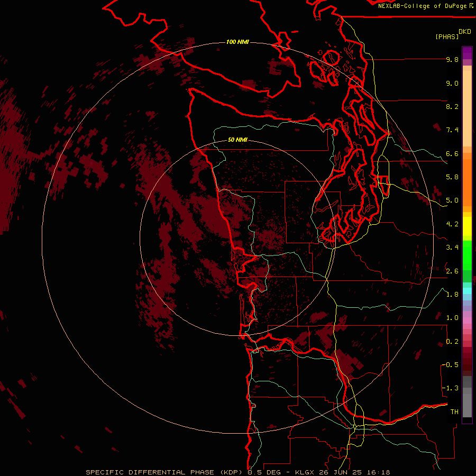Viewport: 476px width, 476px height.
Task: Click the 6.6 value on the color scale
Action: click(452, 153)
